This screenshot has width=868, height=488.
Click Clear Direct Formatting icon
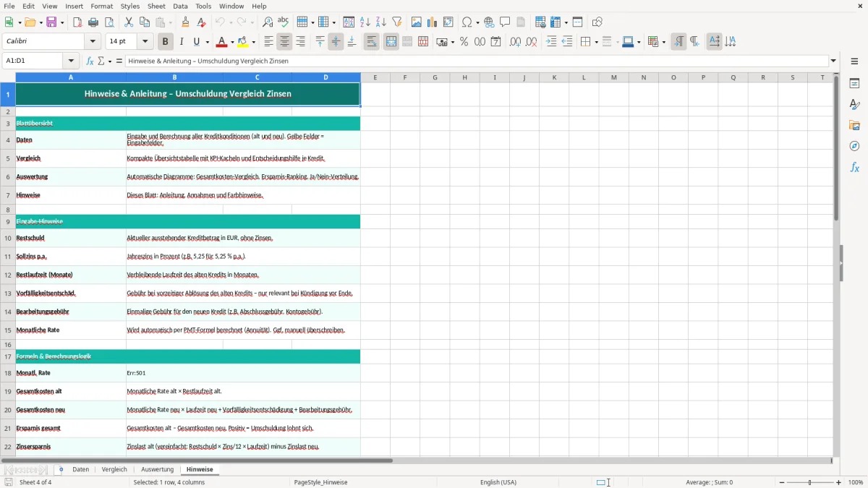(x=202, y=22)
